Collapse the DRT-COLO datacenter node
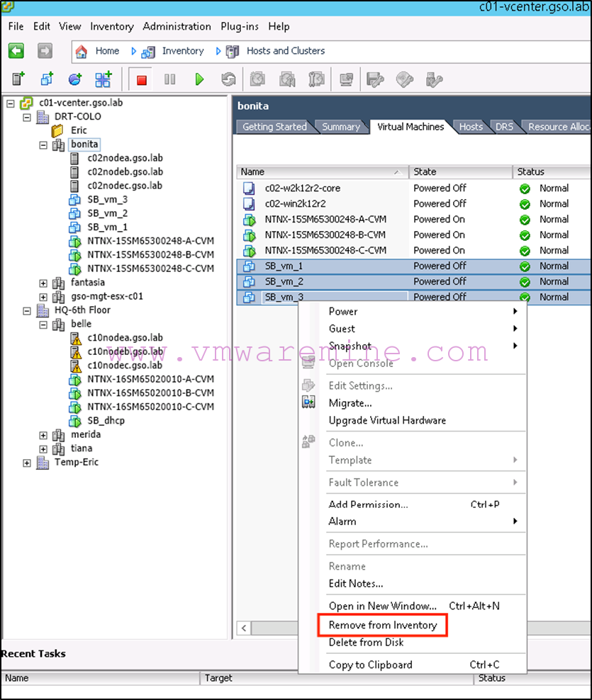The image size is (592, 700). [x=27, y=118]
